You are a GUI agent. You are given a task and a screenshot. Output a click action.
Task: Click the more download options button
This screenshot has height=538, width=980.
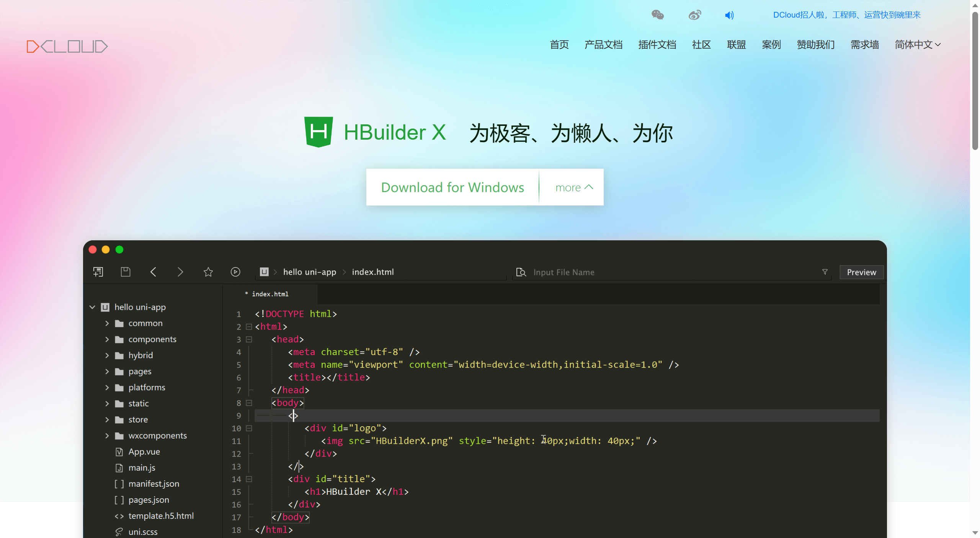[x=572, y=187]
